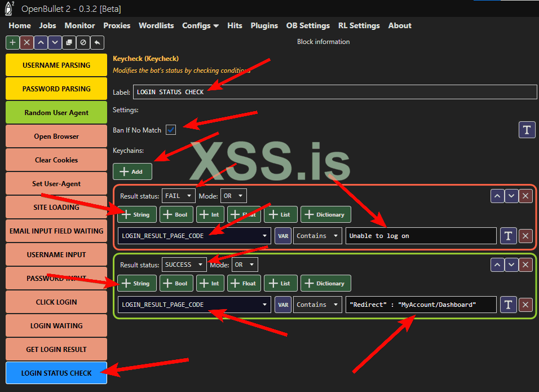
Task: Open the SUCCESS result status dropdown
Action: [x=184, y=265]
